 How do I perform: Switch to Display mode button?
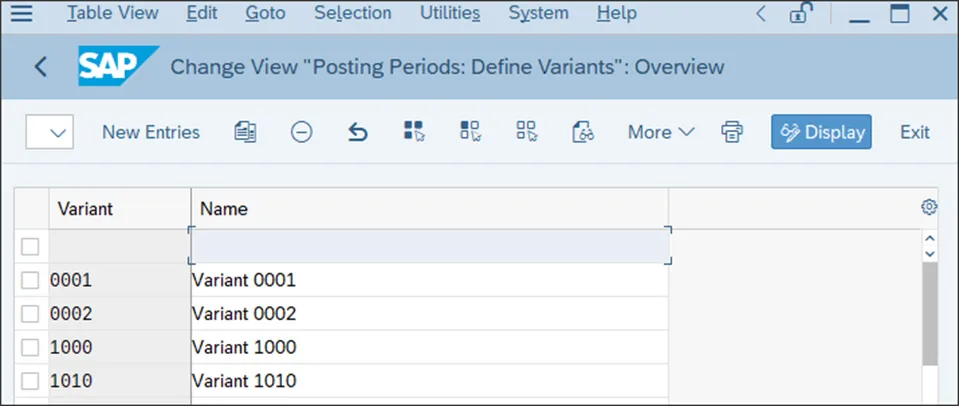coord(821,132)
